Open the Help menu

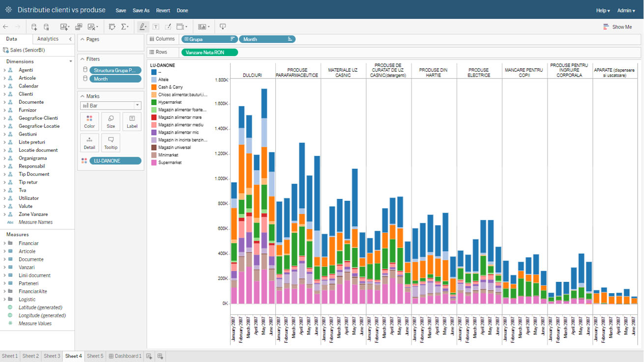[x=603, y=10]
